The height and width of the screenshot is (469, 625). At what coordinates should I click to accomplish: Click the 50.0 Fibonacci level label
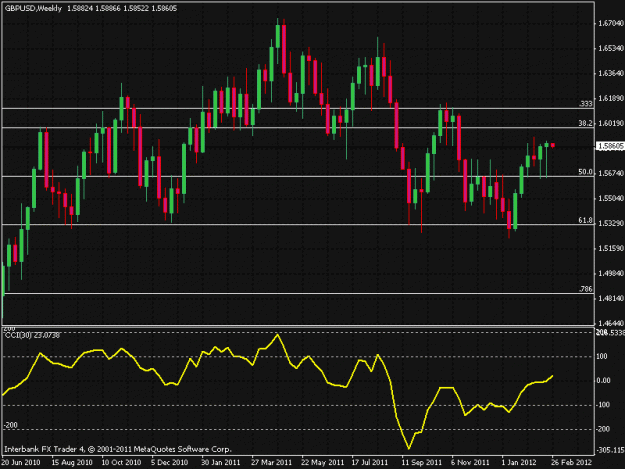[586, 172]
